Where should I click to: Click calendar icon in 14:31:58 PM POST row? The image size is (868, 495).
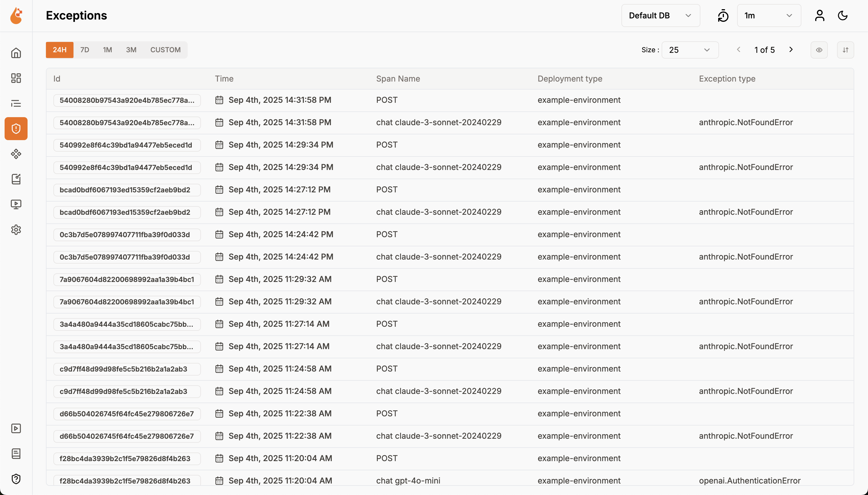(x=219, y=100)
